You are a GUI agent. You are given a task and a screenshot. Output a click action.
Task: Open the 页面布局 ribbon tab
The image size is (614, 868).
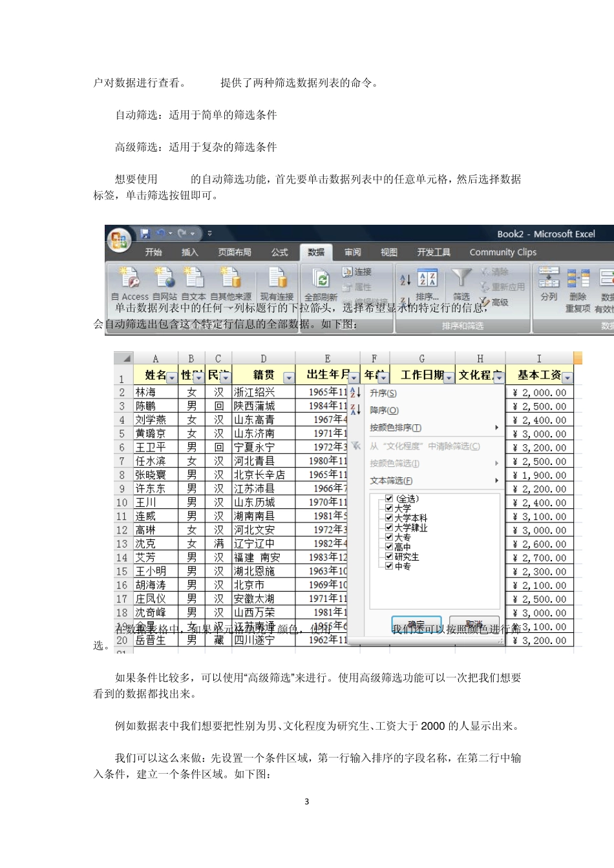pos(235,252)
